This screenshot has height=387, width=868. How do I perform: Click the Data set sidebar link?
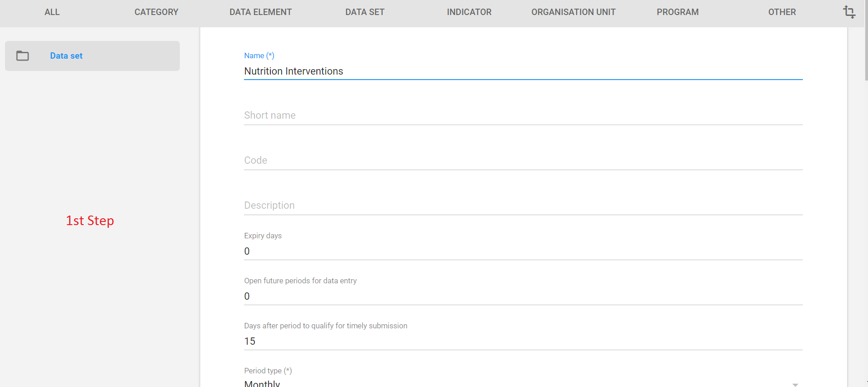coord(66,56)
